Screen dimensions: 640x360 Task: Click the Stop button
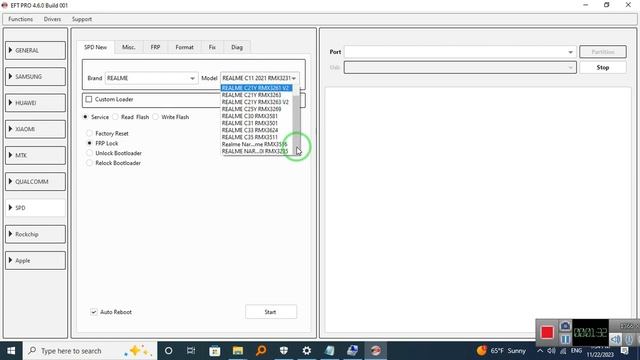(x=602, y=67)
